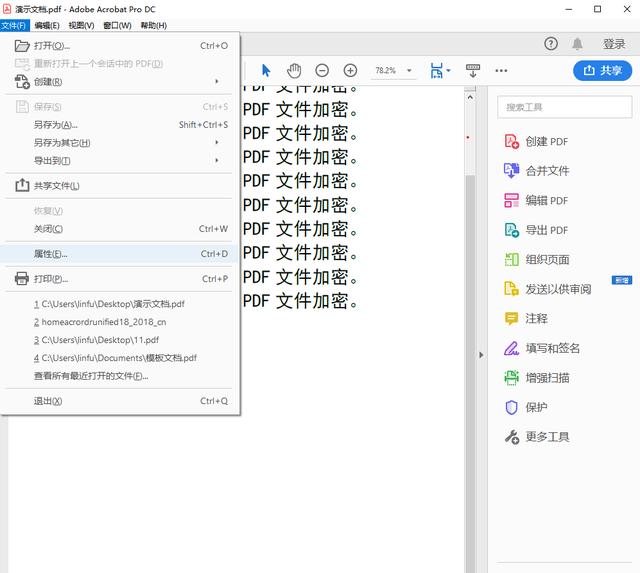This screenshot has width=640, height=573.
Task: Open the 窗口 menu
Action: pyautogui.click(x=117, y=25)
